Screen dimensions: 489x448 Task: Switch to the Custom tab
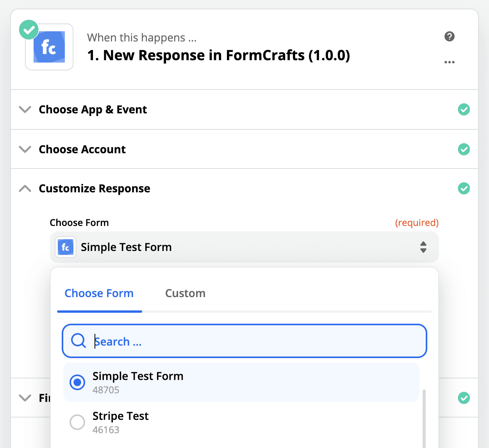point(186,293)
